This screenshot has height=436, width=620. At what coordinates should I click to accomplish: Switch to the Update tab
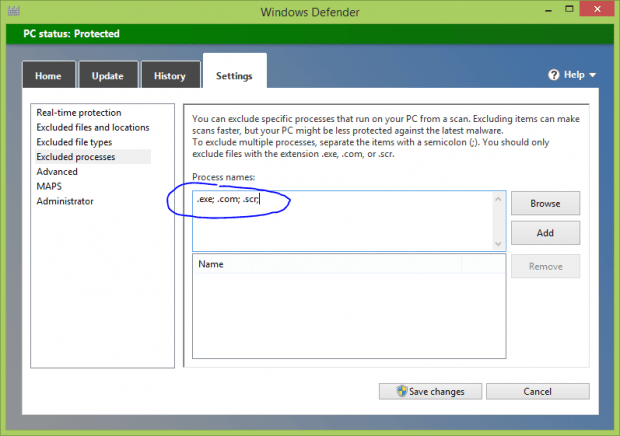[108, 75]
